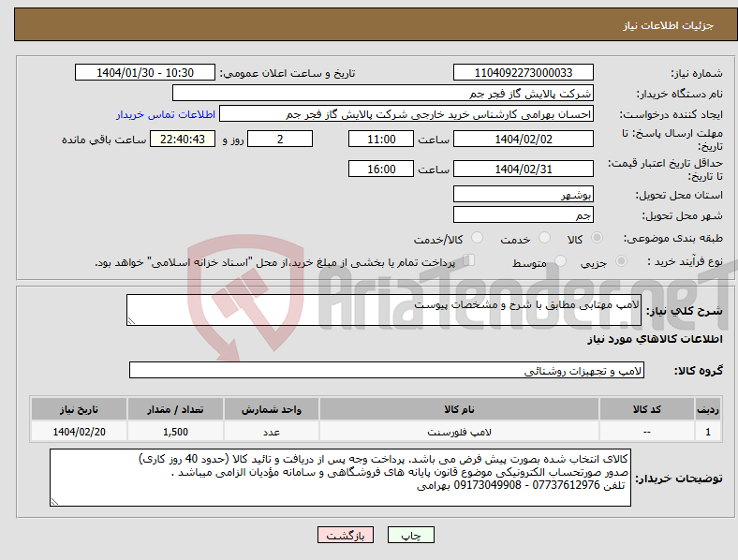Viewport: 738px width, 560px height.
Task: Click the unit cell عدد
Action: click(x=272, y=432)
